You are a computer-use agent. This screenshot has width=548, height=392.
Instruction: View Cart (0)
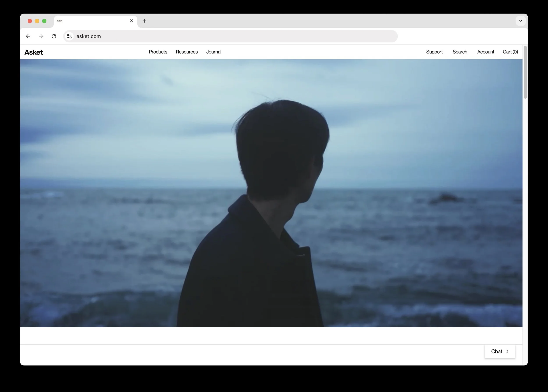coord(510,52)
